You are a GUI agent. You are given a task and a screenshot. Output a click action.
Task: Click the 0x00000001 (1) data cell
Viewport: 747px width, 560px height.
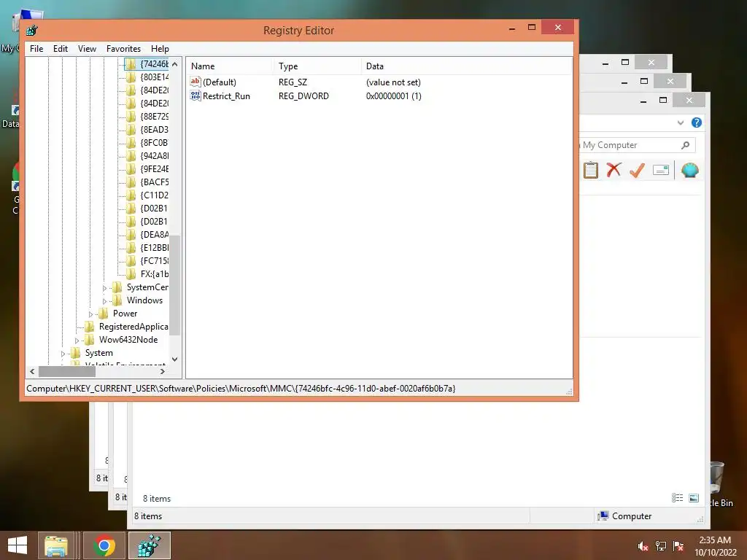point(393,96)
